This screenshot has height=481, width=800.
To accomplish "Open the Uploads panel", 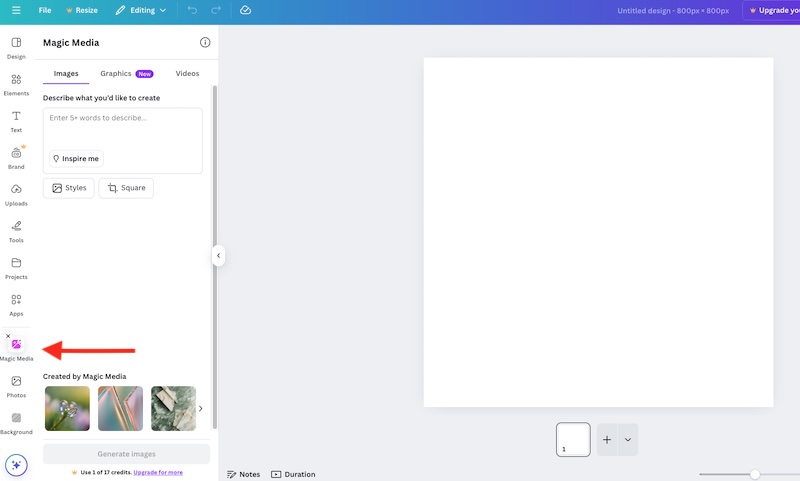I will pyautogui.click(x=16, y=193).
